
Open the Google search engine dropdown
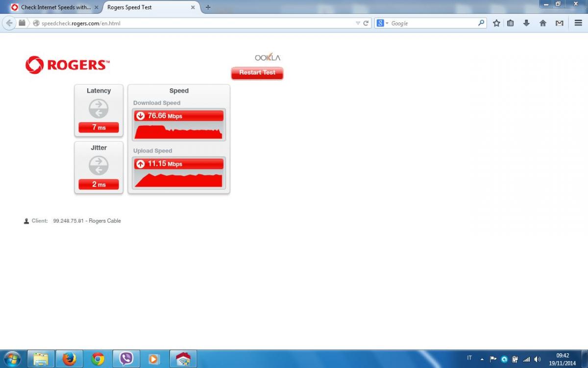tap(382, 23)
